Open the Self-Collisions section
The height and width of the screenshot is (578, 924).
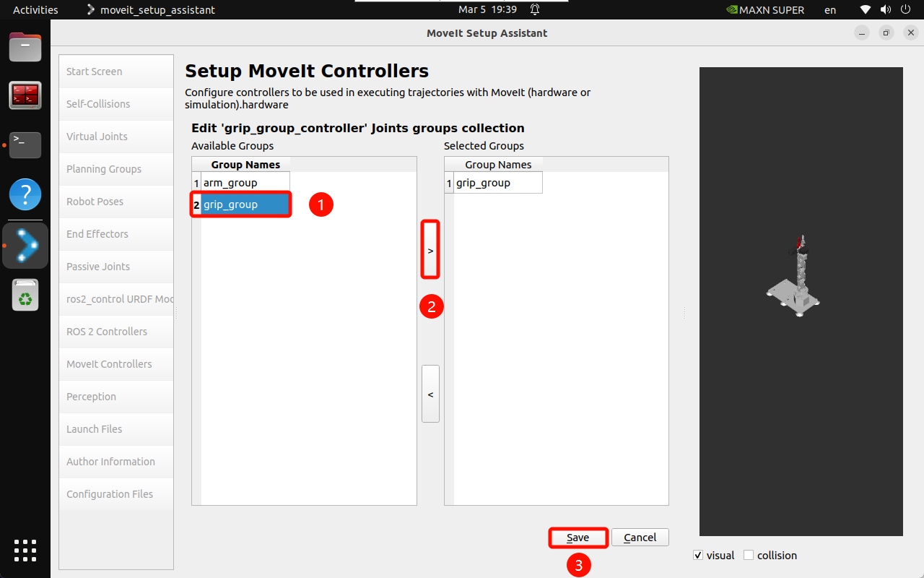[116, 104]
